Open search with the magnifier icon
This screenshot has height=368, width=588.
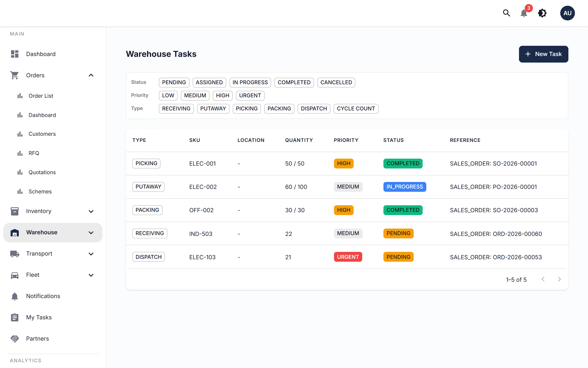click(506, 13)
